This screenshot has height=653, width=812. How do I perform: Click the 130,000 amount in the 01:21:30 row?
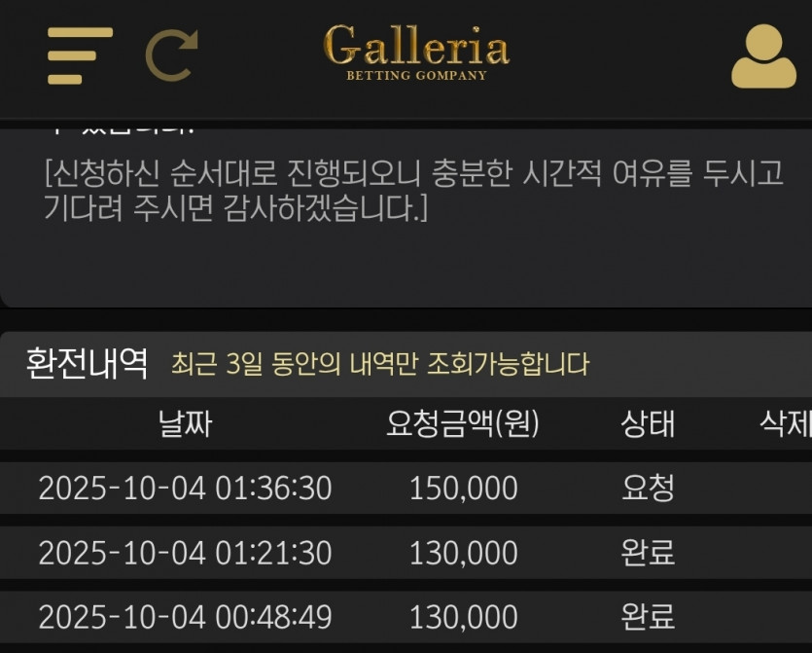[463, 553]
